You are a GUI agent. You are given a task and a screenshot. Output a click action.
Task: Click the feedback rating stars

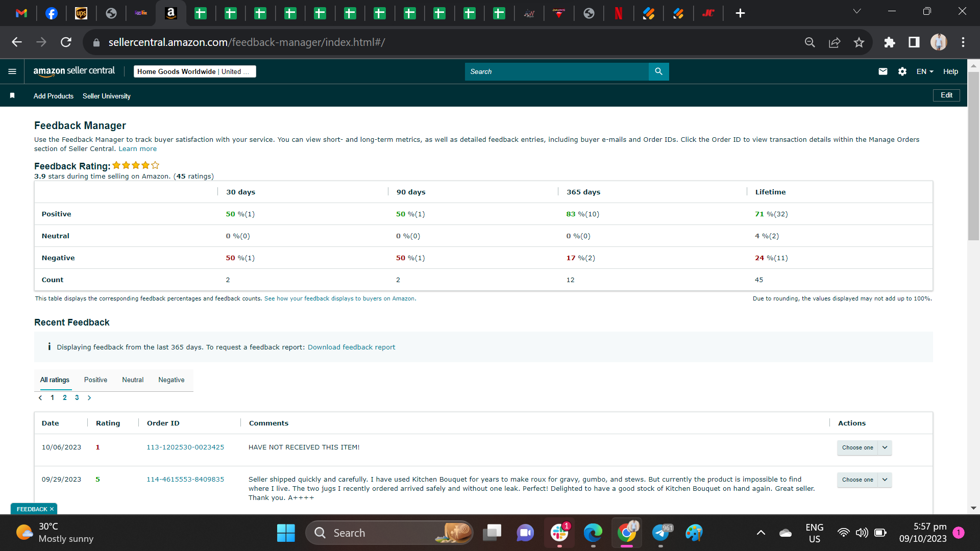point(136,165)
